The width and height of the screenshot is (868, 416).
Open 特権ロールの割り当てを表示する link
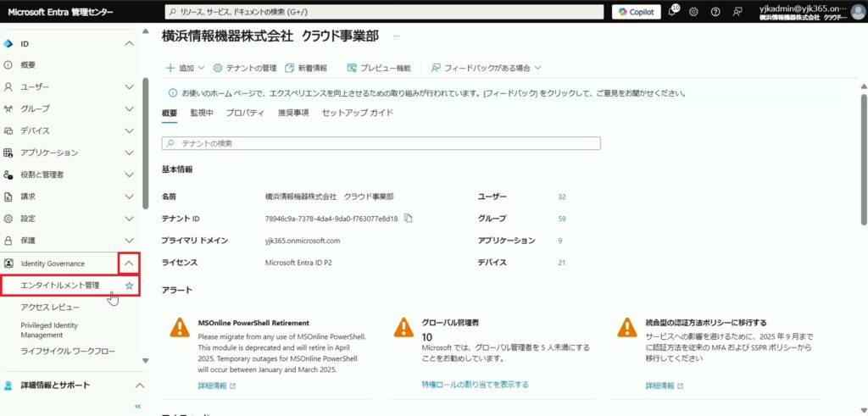(x=475, y=385)
